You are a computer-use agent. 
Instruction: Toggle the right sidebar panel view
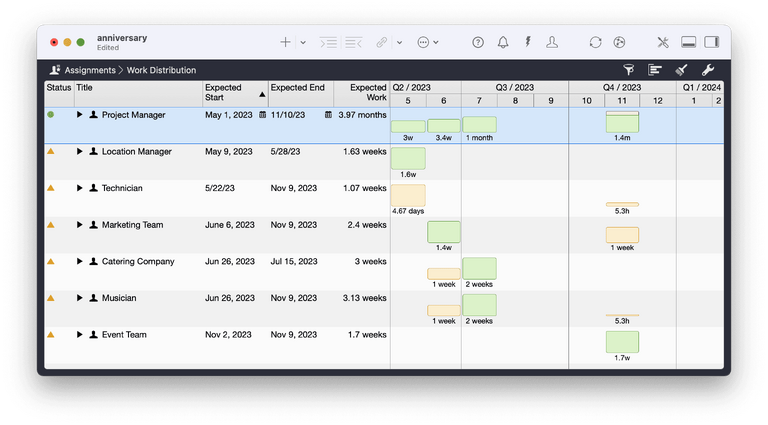tap(712, 42)
